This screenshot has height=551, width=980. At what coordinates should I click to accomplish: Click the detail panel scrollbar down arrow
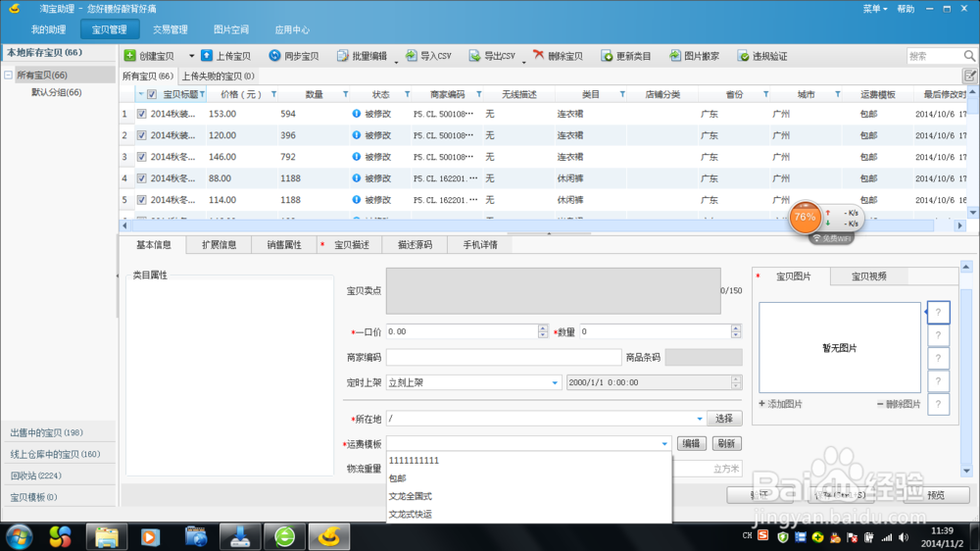coord(966,471)
